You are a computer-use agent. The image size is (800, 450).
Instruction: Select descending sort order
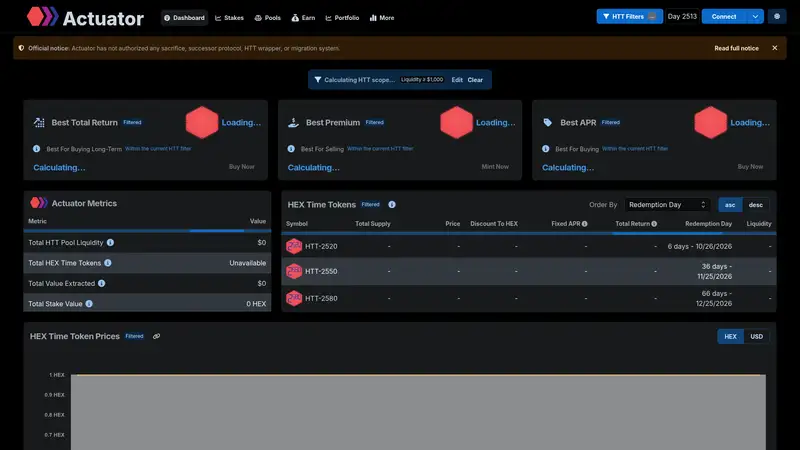[x=756, y=205]
